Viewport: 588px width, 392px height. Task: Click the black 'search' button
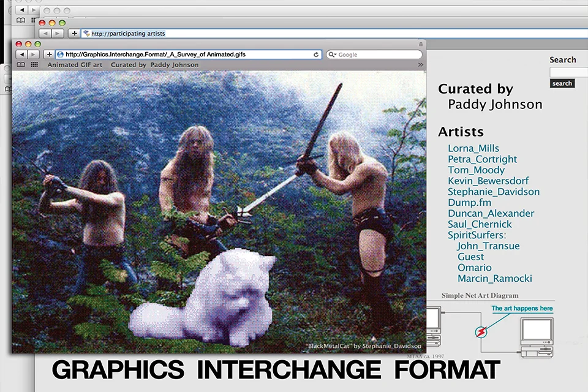pos(562,83)
